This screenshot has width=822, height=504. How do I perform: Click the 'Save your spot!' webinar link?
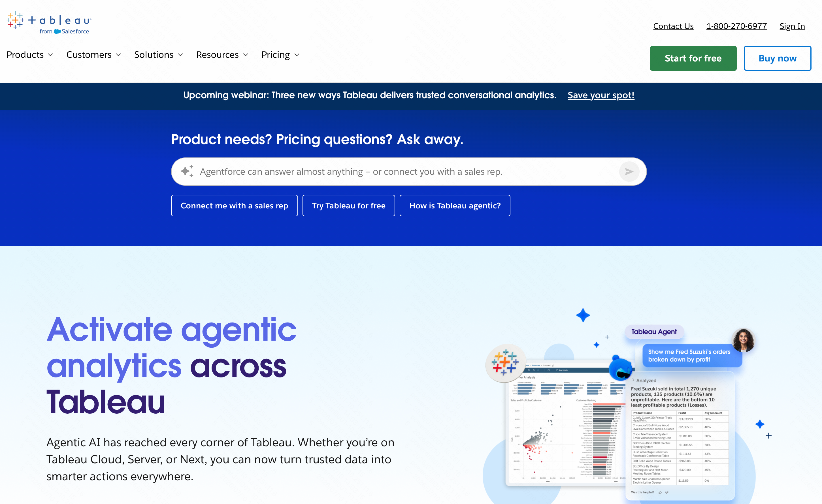[601, 95]
